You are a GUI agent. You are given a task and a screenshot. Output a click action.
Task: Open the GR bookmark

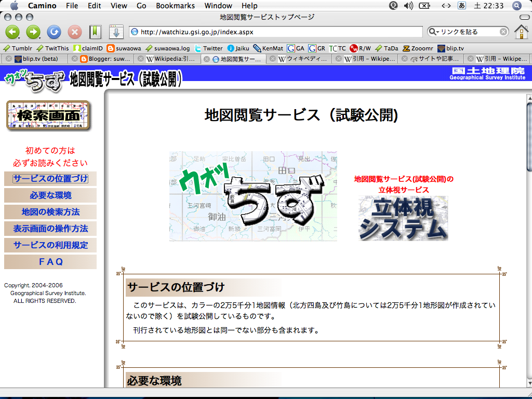(x=317, y=48)
